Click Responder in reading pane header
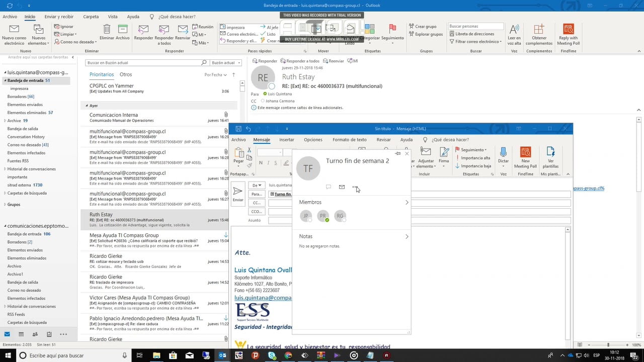 pos(265,61)
